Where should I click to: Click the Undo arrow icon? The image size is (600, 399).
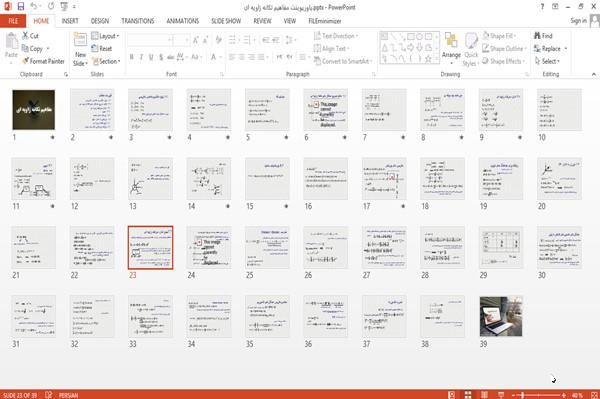click(34, 7)
